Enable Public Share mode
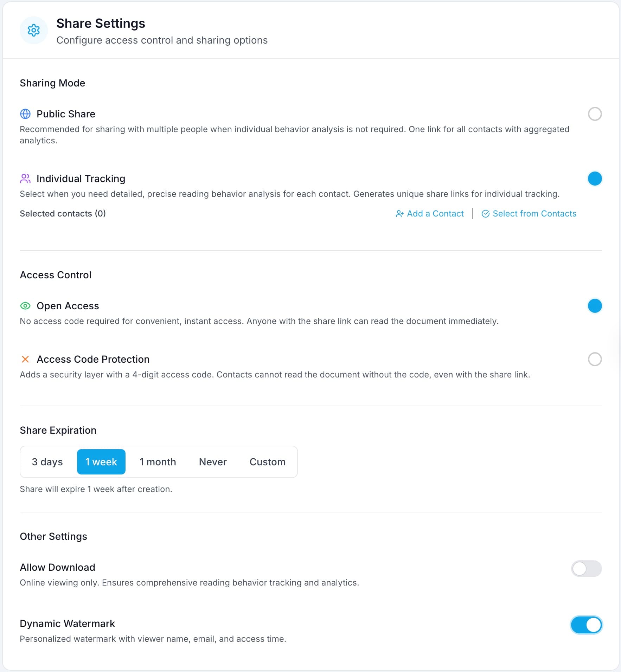 point(595,114)
